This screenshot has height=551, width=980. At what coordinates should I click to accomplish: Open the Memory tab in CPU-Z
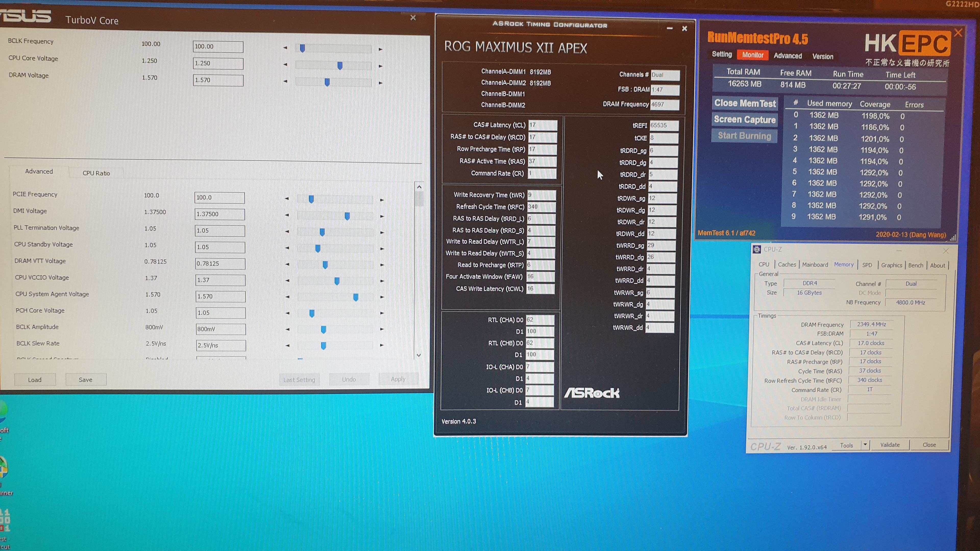843,265
